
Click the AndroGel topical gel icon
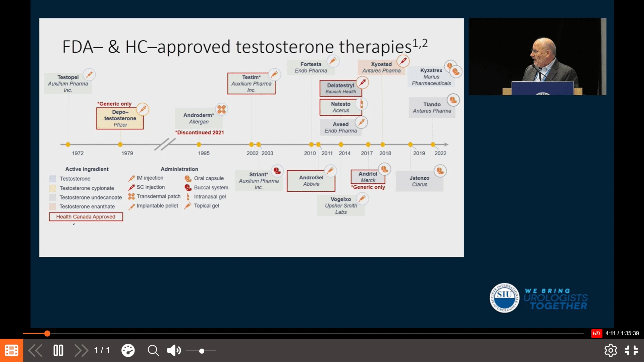(330, 171)
